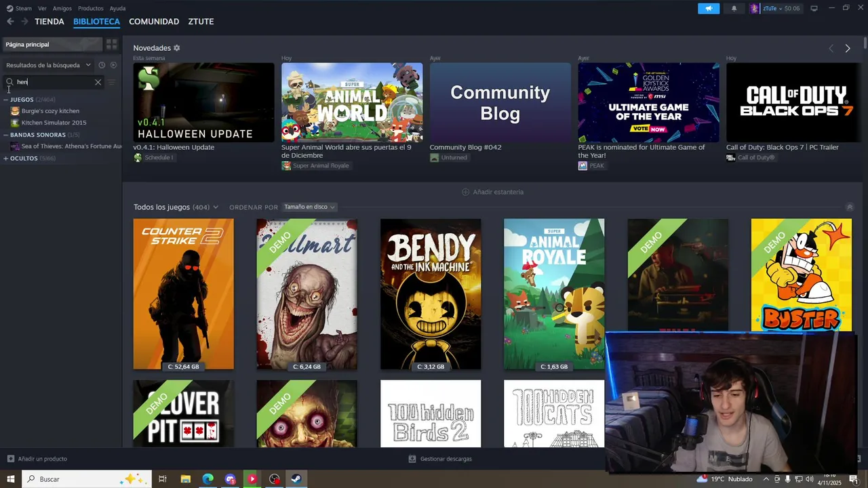868x488 pixels.
Task: Toggle sort by recent activity clock icon
Action: click(x=102, y=65)
